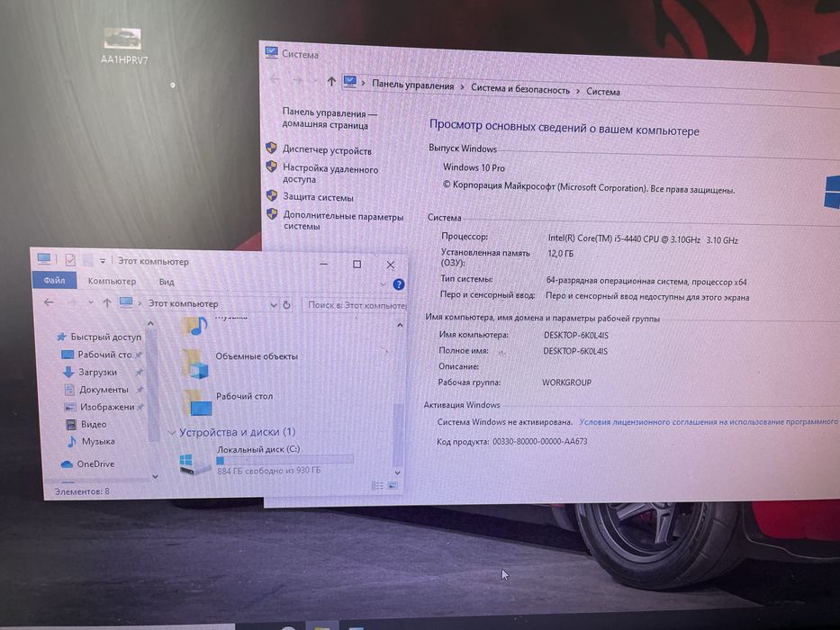Expand the Explorer ribbon chevron

[383, 283]
